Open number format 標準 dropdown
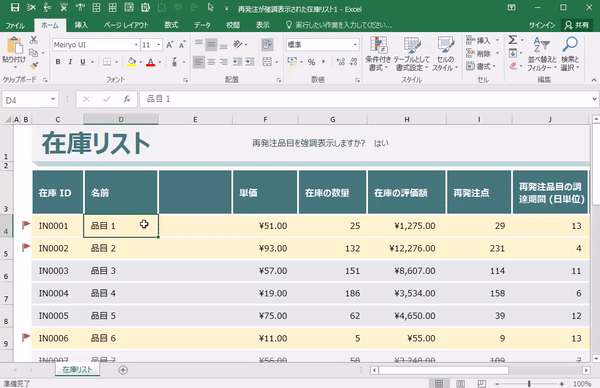 point(355,45)
